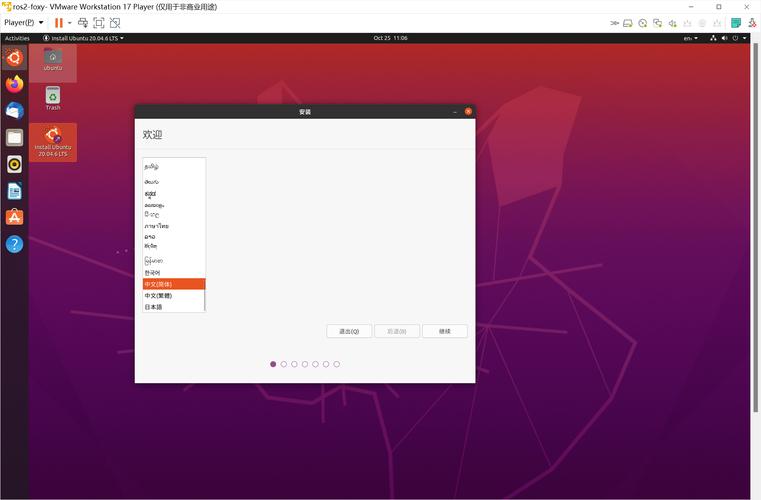Click the power icon in Ubuntu top bar
This screenshot has height=500, width=761.
[x=735, y=38]
